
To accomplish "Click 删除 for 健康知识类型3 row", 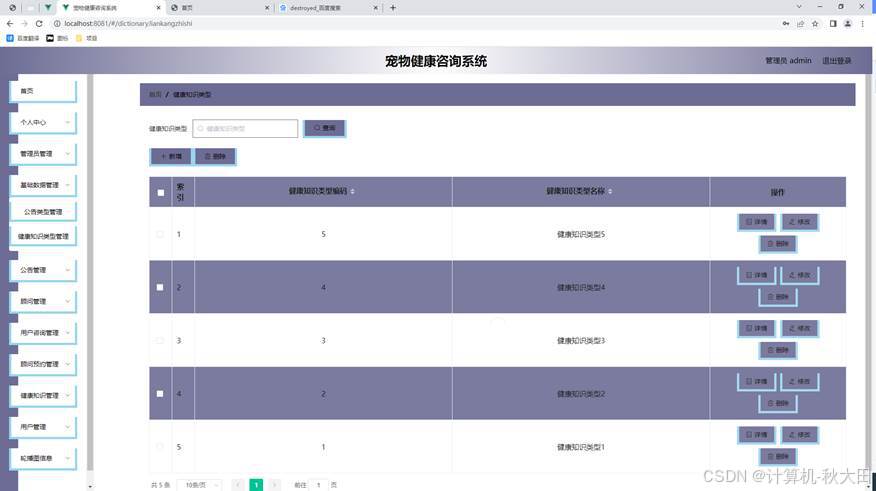I will [x=778, y=350].
